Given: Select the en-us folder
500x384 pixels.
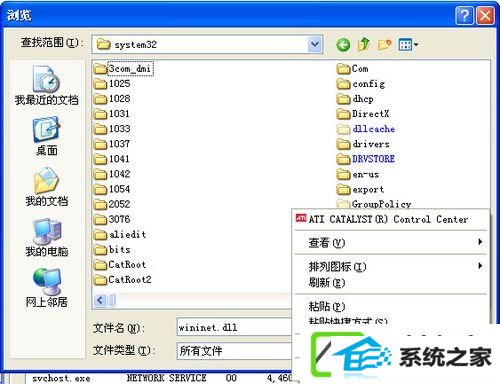Looking at the screenshot, I should point(358,174).
